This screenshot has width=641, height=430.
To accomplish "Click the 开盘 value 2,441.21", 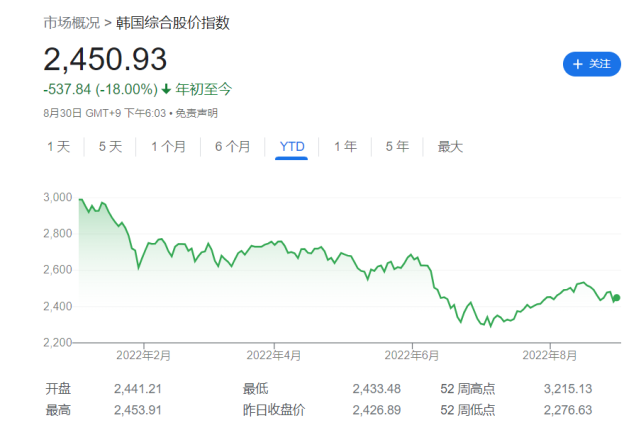I will tap(137, 389).
